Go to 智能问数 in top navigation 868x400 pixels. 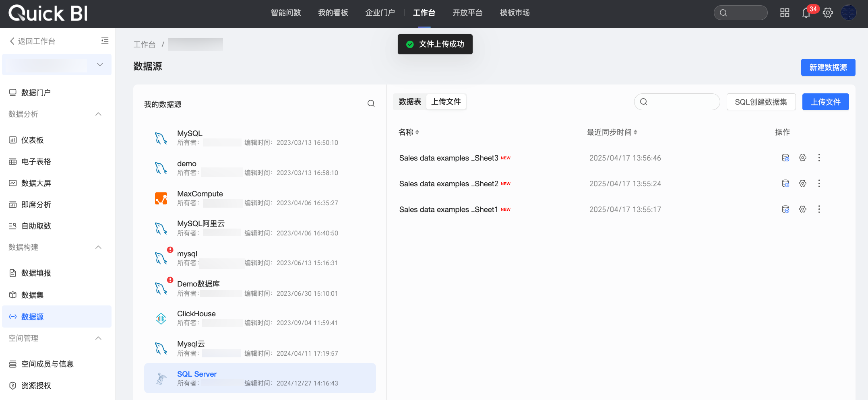coord(286,13)
